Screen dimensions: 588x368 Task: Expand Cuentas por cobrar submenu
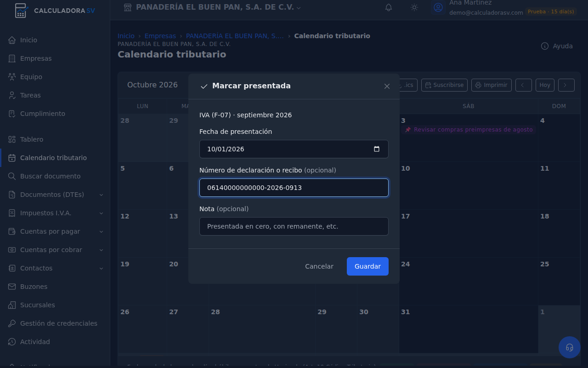(55, 250)
